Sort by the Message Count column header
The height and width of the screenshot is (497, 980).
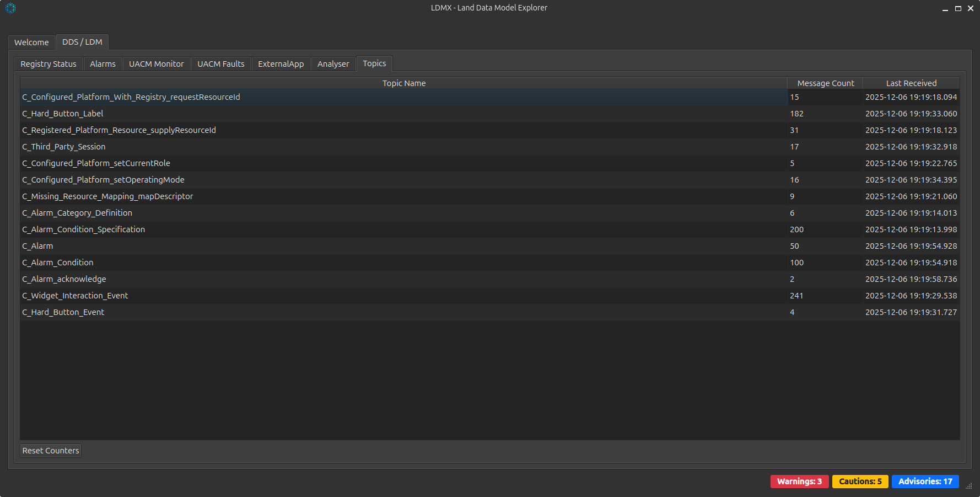click(x=825, y=83)
